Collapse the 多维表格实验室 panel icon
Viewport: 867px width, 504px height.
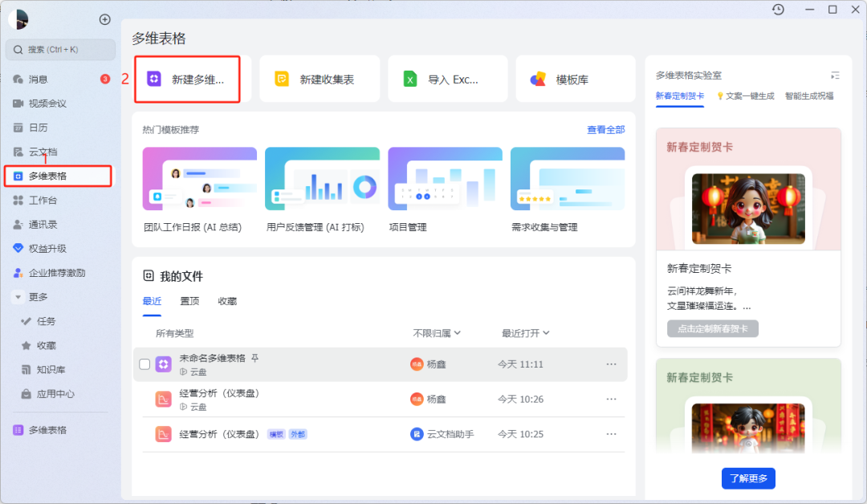click(x=835, y=75)
